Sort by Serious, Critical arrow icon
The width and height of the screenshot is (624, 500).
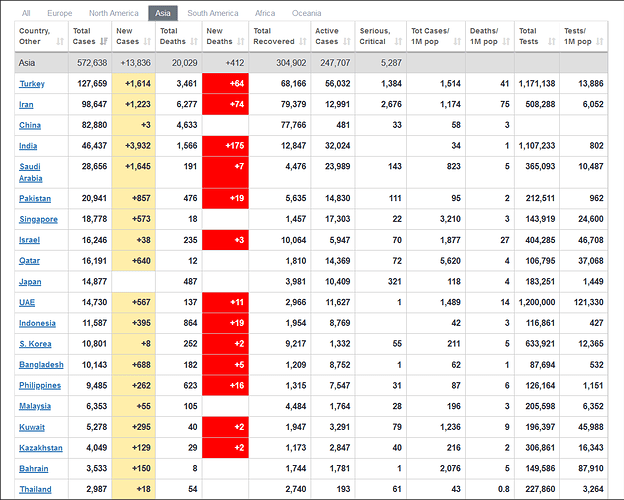coord(398,41)
